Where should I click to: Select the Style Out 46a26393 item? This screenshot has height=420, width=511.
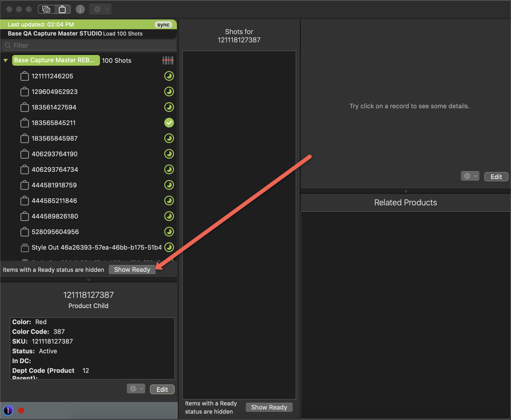point(96,247)
